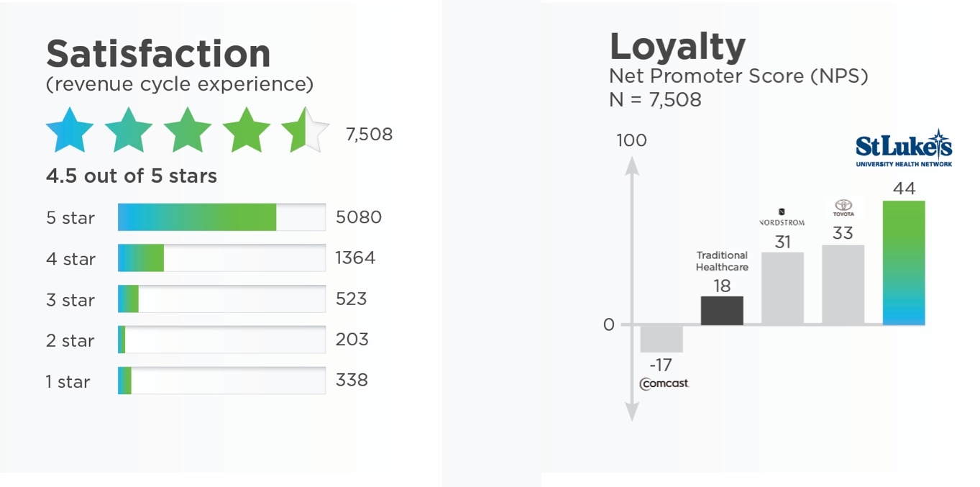Click the third green star
This screenshot has height=487, width=980.
click(x=188, y=130)
